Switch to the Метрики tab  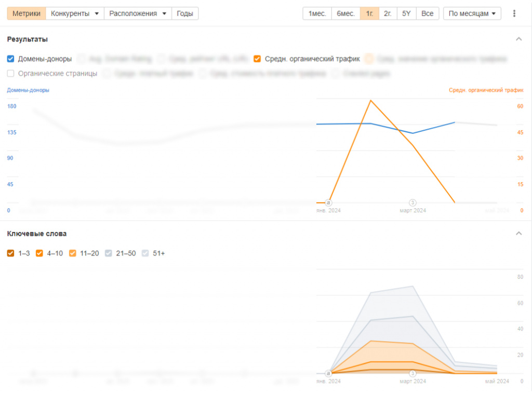[x=26, y=13]
